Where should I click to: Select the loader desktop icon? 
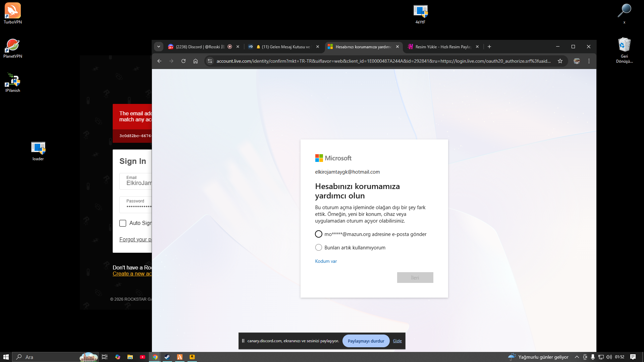(x=38, y=151)
